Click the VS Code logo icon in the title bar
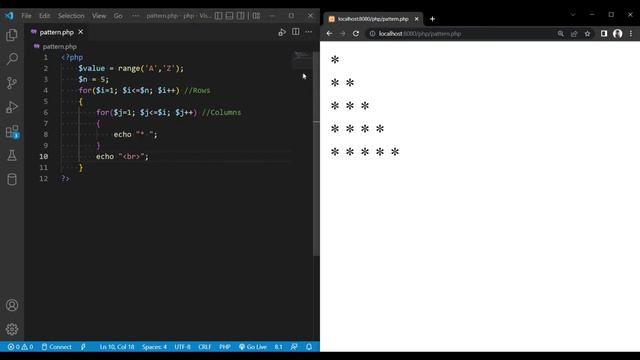The image size is (640, 360). click(9, 16)
